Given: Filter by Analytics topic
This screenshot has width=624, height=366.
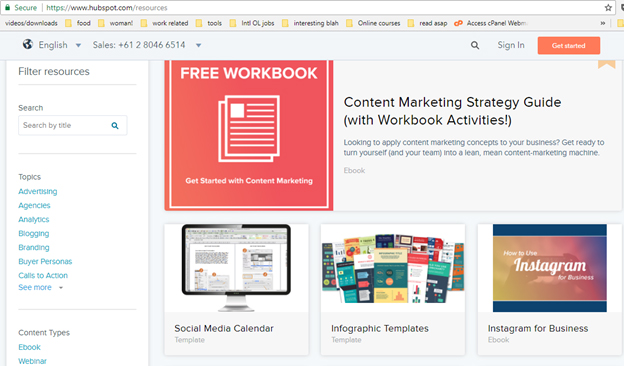Looking at the screenshot, I should click(33, 219).
